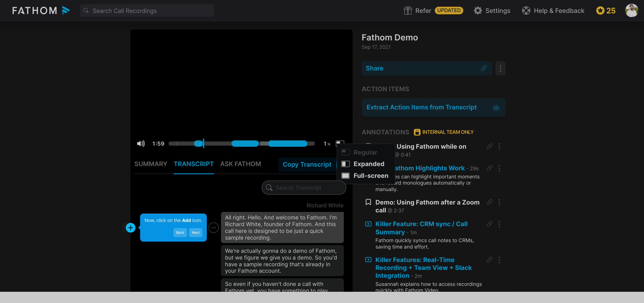
Task: Click the Refer link
Action: 423,11
